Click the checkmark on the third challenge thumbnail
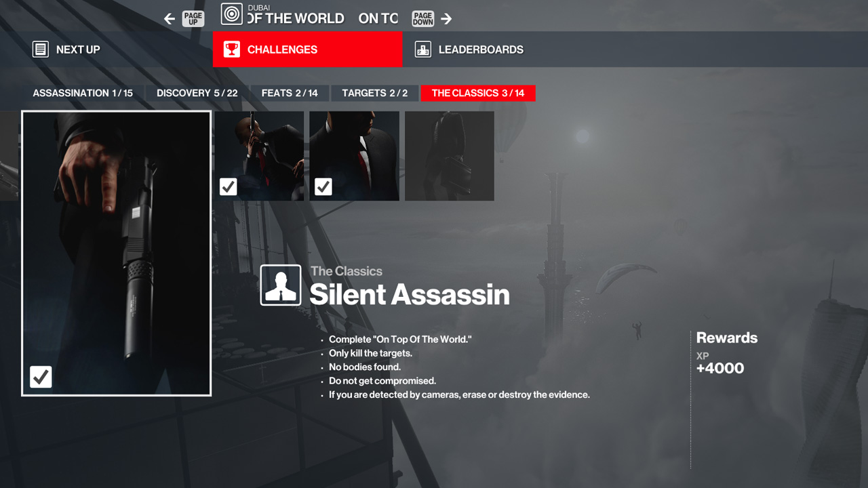The height and width of the screenshot is (488, 868). [x=323, y=186]
